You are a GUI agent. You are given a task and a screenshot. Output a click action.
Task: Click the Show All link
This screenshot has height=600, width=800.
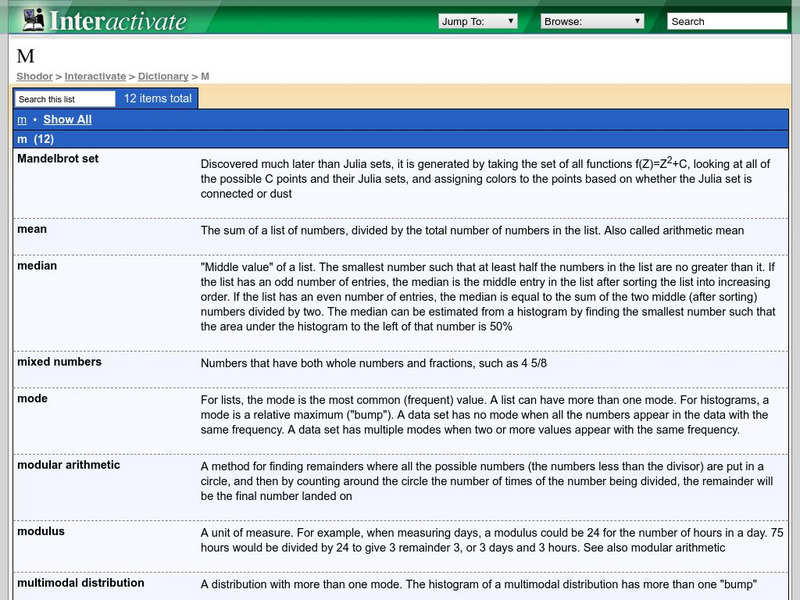click(x=67, y=119)
